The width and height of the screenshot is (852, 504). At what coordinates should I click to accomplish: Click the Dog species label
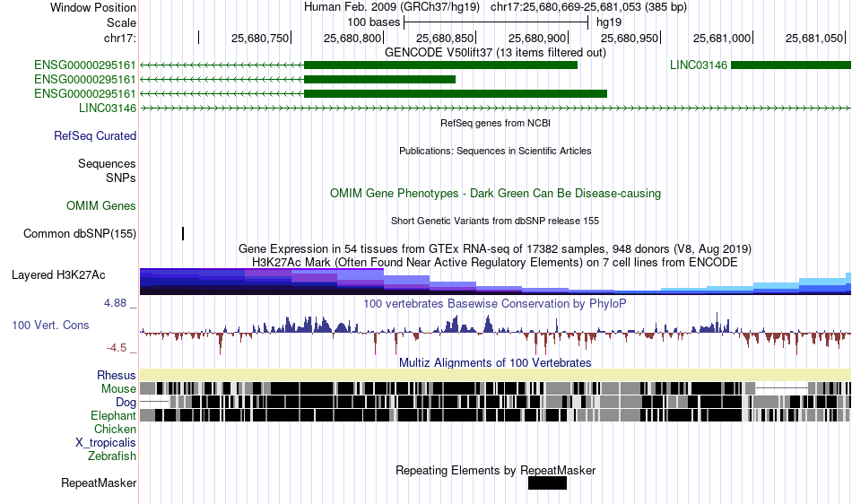coord(126,403)
